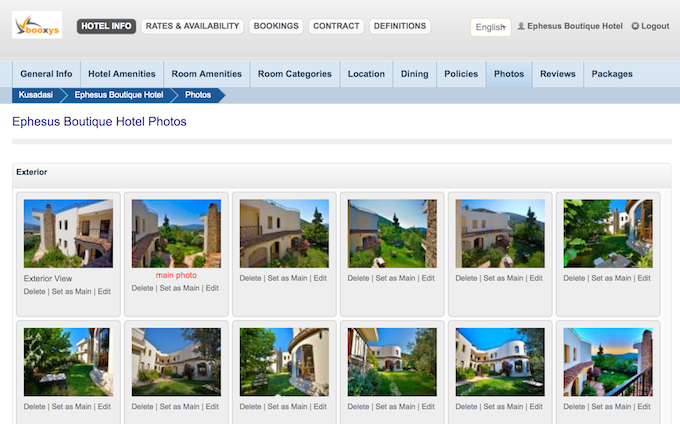Edit the Exterior View photo
This screenshot has height=424, width=680.
tap(104, 291)
